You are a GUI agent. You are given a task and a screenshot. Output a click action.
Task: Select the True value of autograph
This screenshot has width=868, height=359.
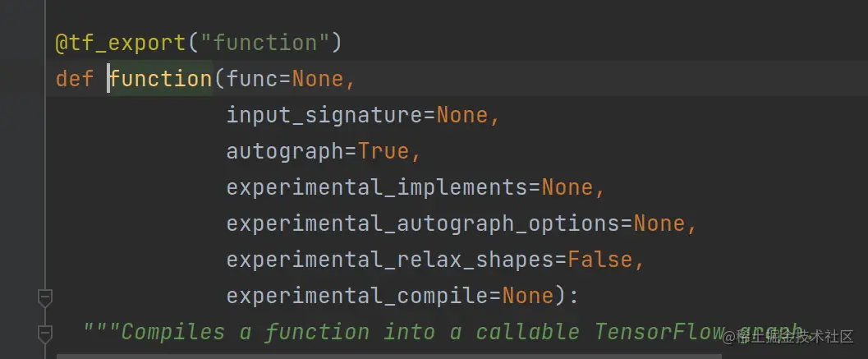[x=383, y=151]
